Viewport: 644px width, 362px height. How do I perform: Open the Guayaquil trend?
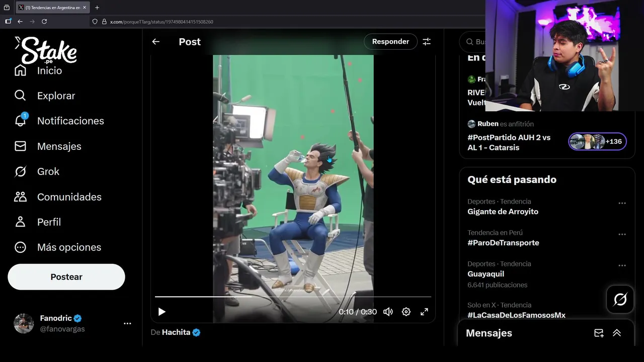click(486, 274)
